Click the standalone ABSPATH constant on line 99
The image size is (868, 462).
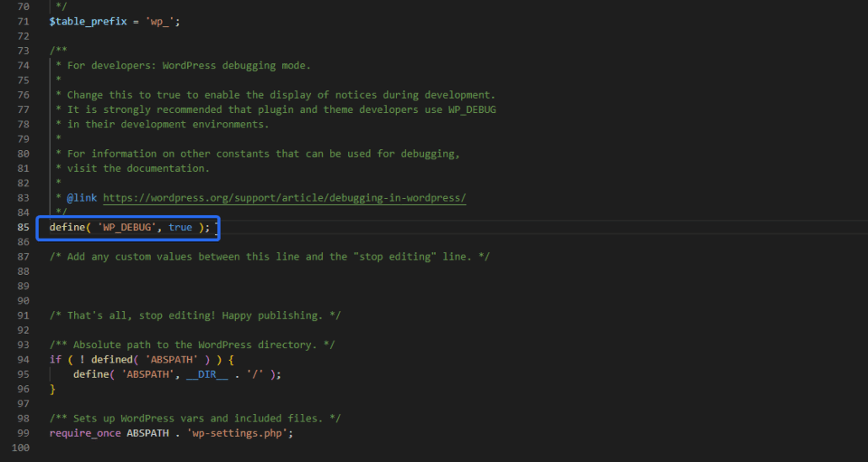point(147,433)
